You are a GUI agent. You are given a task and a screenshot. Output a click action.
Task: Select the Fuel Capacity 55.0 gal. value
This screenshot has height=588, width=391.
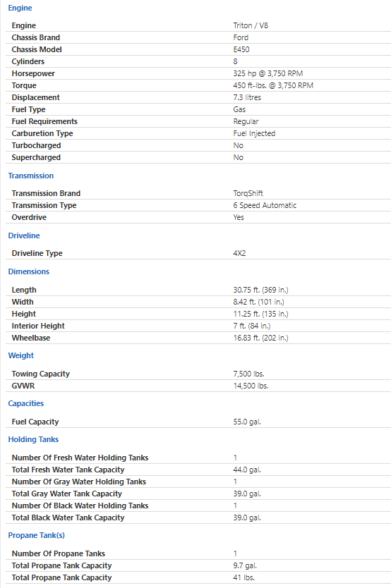(247, 422)
